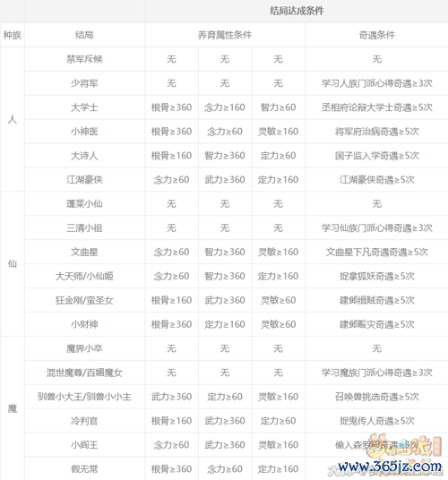The height and width of the screenshot is (480, 448).
Task: Click 定力≥60 in the 大诗人 row
Action: (278, 156)
